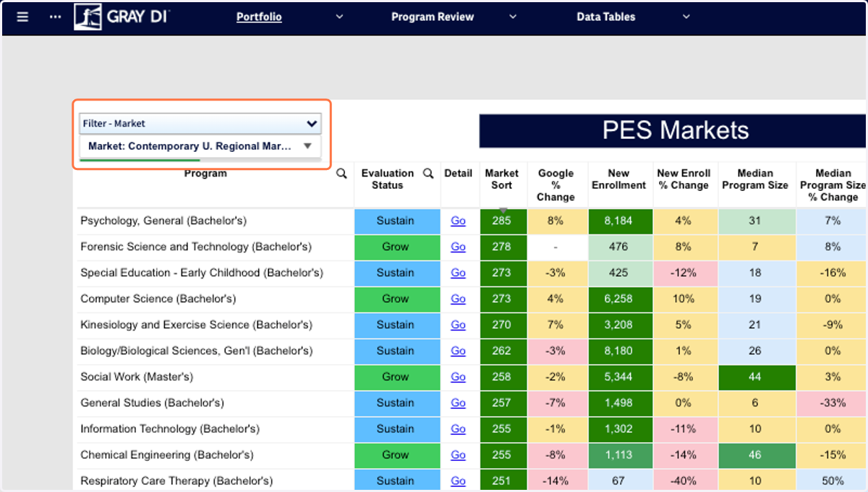The image size is (868, 492).
Task: Open the three-dots more options icon
Action: (x=56, y=17)
